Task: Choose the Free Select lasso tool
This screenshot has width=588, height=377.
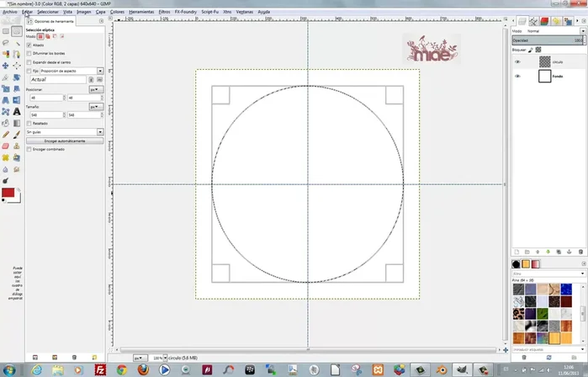Action: [x=6, y=43]
